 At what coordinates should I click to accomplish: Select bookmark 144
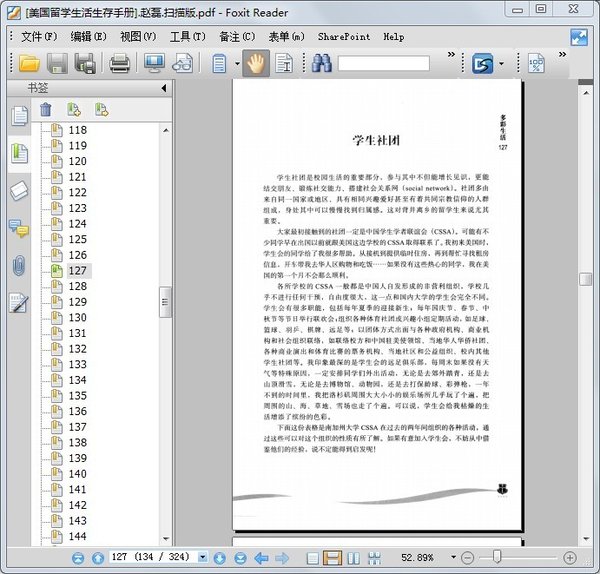pos(78,536)
